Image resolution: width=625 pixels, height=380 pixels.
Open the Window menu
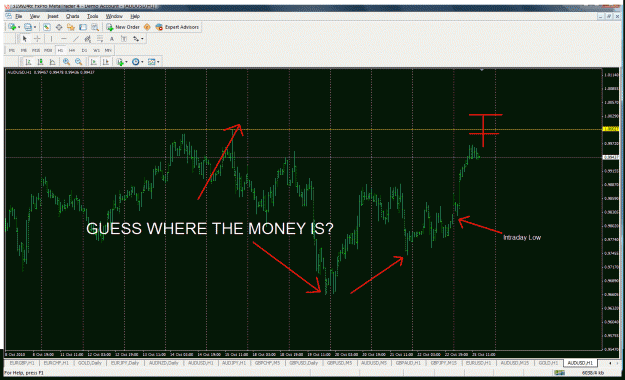tap(114, 16)
